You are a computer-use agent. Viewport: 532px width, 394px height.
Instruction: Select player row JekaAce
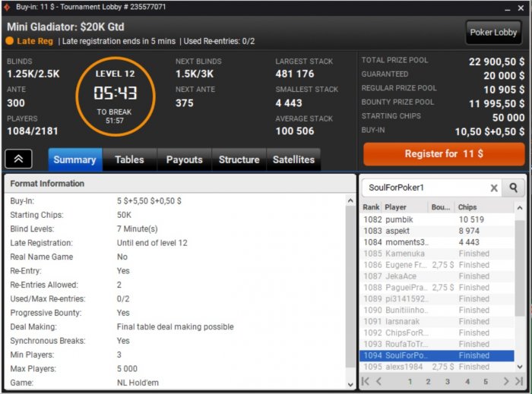point(437,276)
